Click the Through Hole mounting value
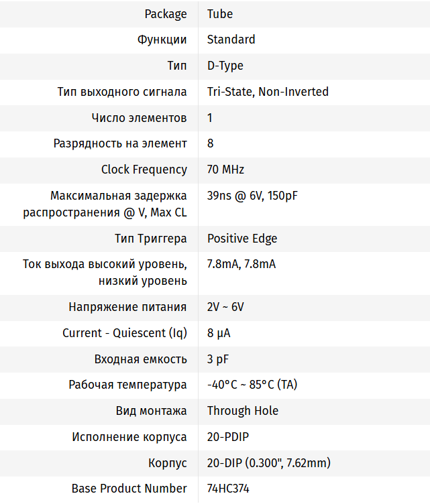Viewport: 430px width, 504px height. click(243, 411)
